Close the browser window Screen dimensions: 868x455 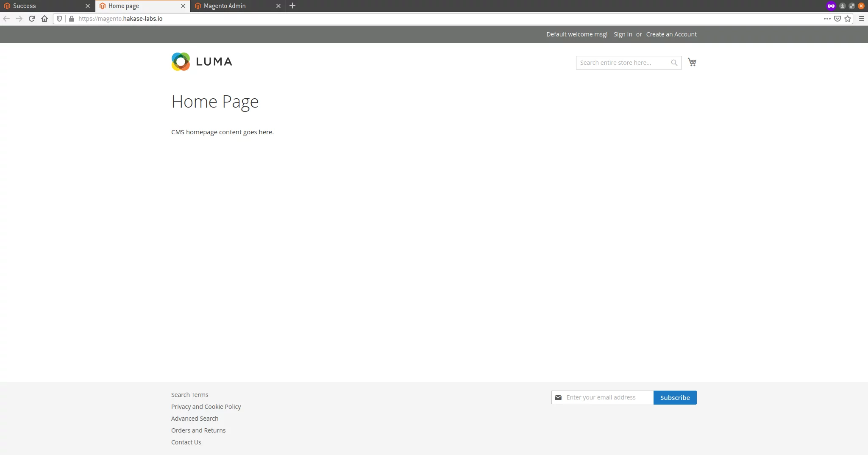point(861,6)
